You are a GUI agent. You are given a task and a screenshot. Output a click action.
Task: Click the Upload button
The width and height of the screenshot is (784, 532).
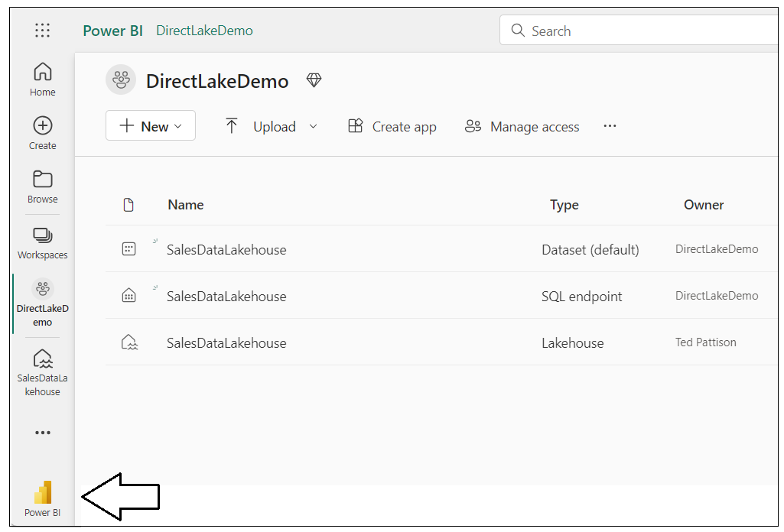click(x=261, y=126)
